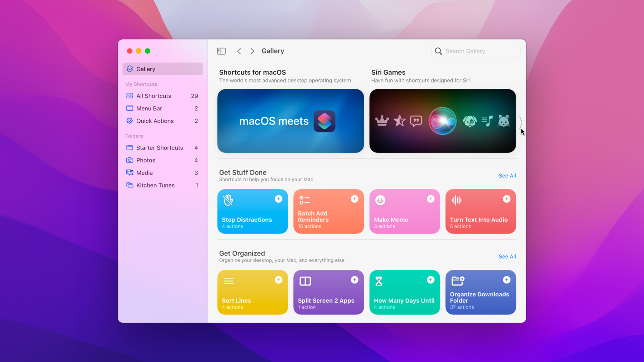Open the Siri Games banner
The width and height of the screenshot is (644, 362).
click(443, 121)
